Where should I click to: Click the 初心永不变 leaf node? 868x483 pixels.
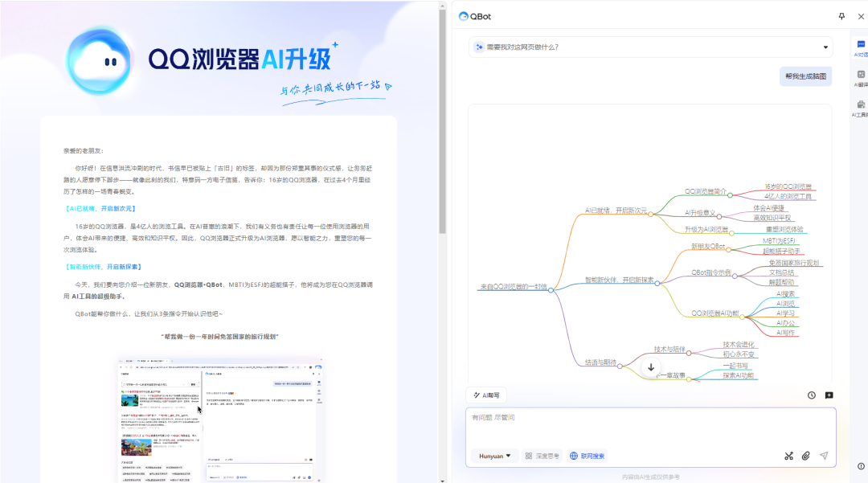[x=738, y=354]
